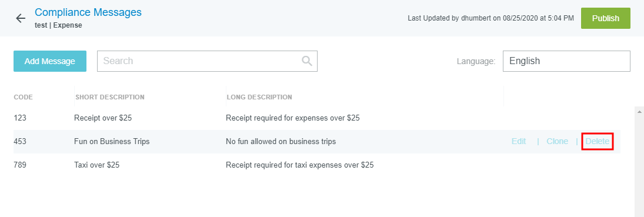Select row with code 789
Screen dimensions: 644x217
pos(316,165)
